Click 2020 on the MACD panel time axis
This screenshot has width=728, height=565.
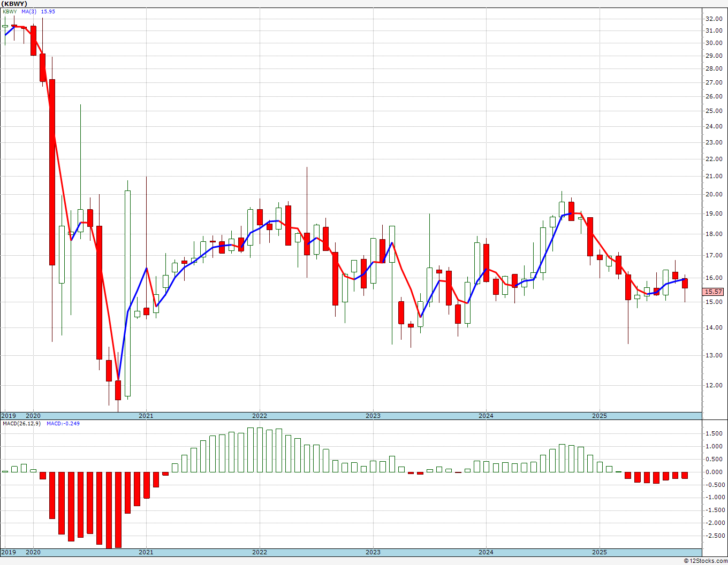point(33,552)
